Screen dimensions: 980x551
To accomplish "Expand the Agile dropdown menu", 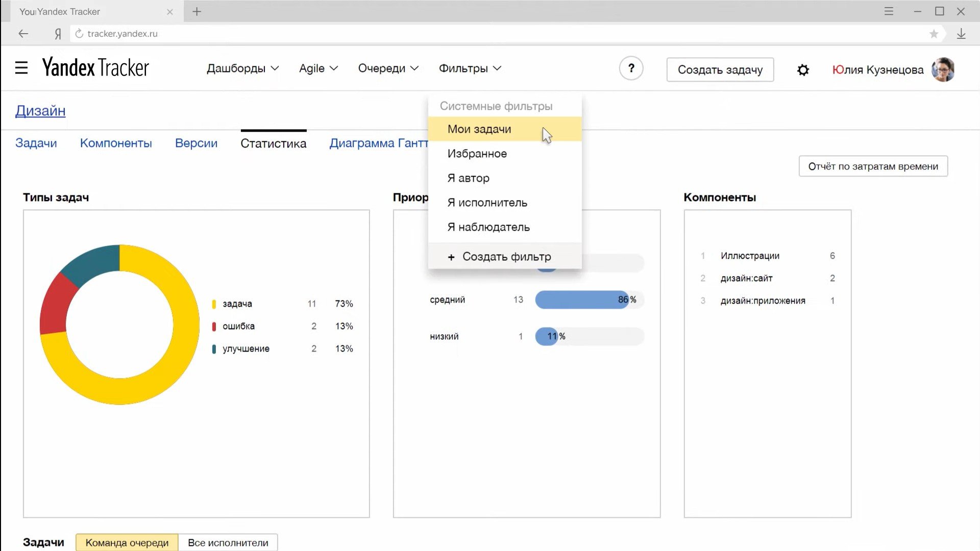I will pos(318,68).
